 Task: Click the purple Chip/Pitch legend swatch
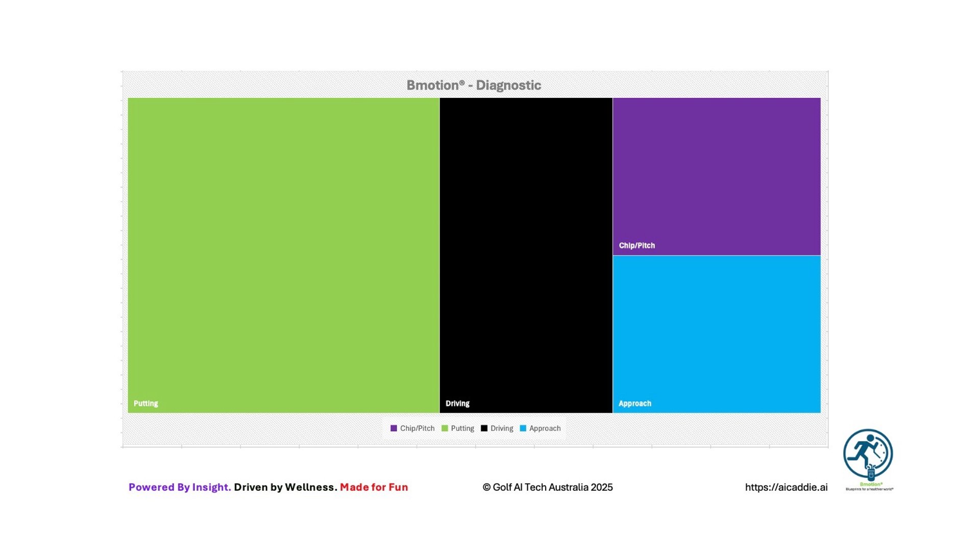click(x=394, y=428)
